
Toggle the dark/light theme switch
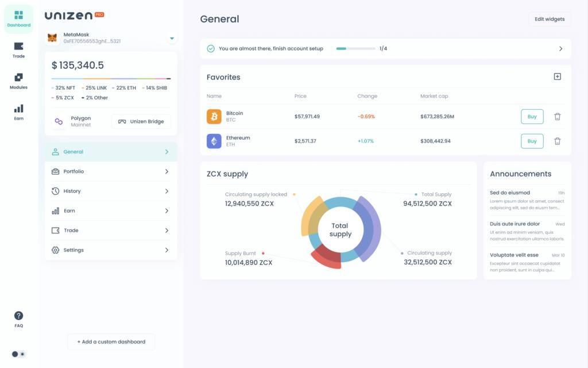[x=18, y=354]
